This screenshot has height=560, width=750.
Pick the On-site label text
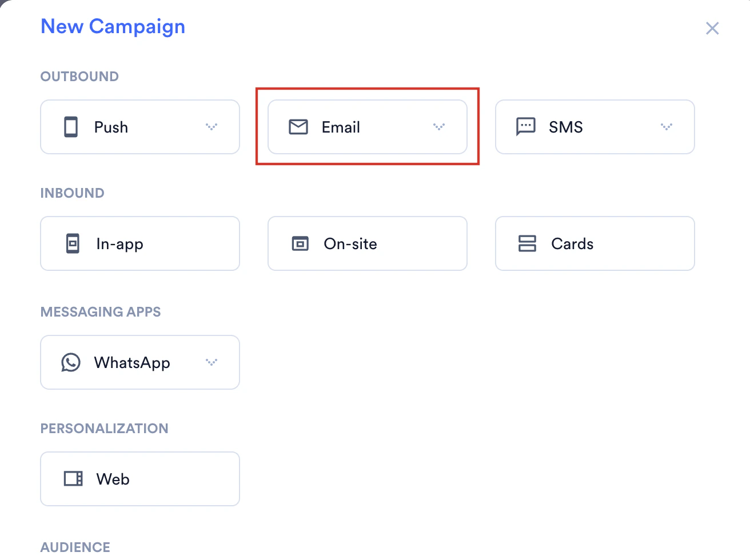point(350,244)
